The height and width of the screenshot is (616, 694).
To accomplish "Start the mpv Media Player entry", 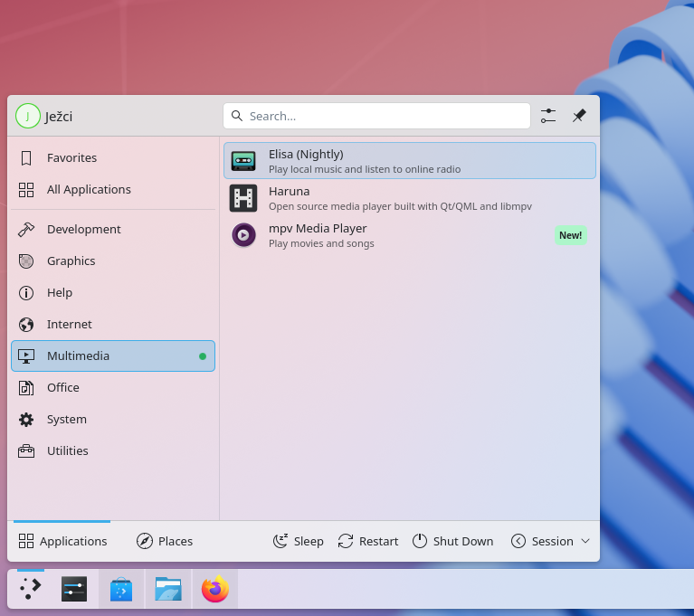I will [x=409, y=235].
